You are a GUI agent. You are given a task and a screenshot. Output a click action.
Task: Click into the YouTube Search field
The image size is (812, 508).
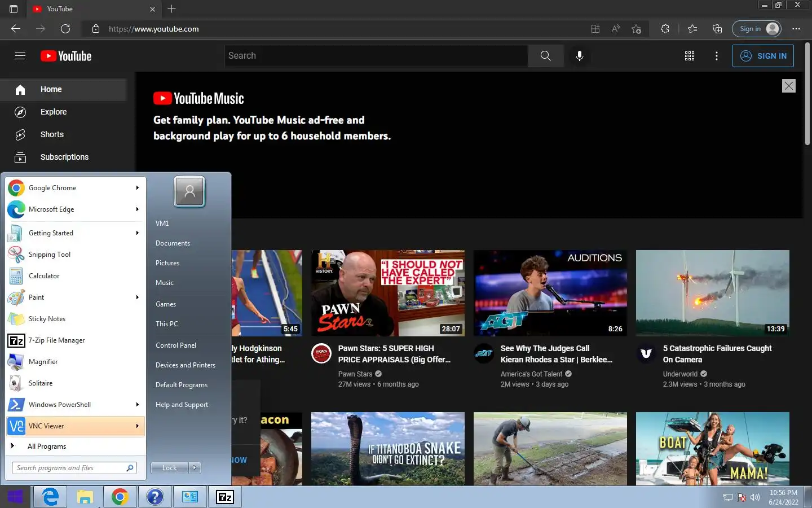(x=376, y=55)
